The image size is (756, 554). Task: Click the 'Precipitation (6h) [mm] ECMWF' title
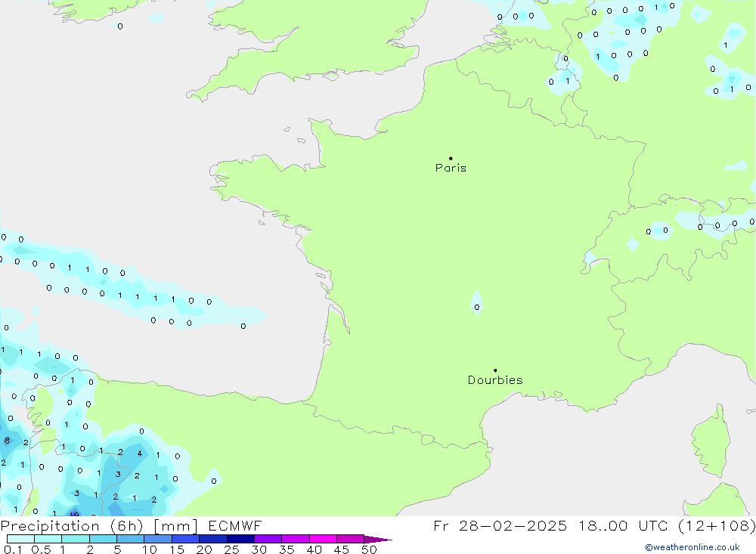click(x=131, y=525)
